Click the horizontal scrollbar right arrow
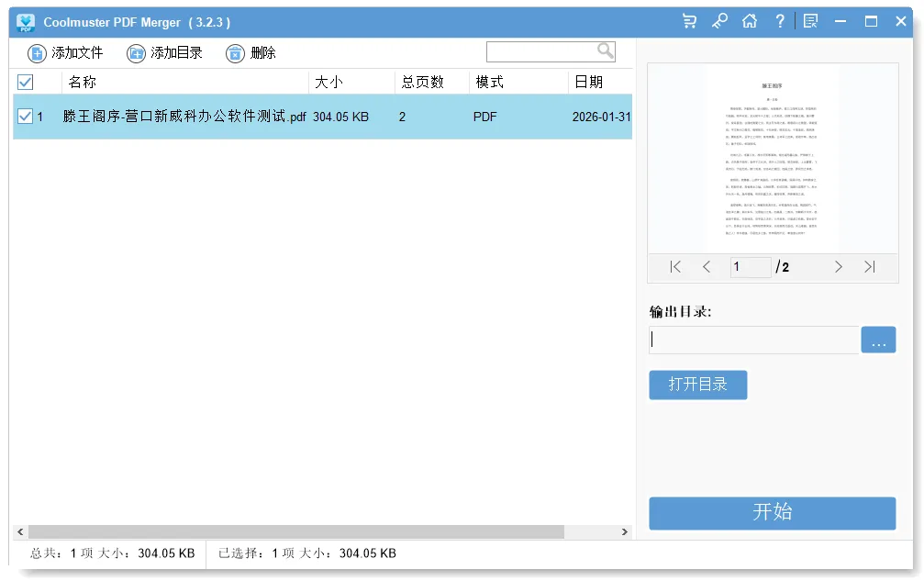The width and height of the screenshot is (924, 581). click(625, 532)
